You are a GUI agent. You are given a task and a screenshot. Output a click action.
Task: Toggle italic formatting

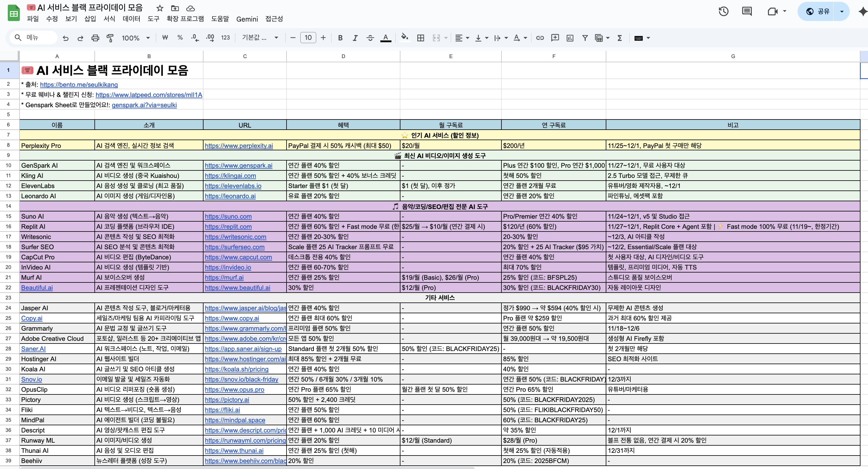coord(355,38)
